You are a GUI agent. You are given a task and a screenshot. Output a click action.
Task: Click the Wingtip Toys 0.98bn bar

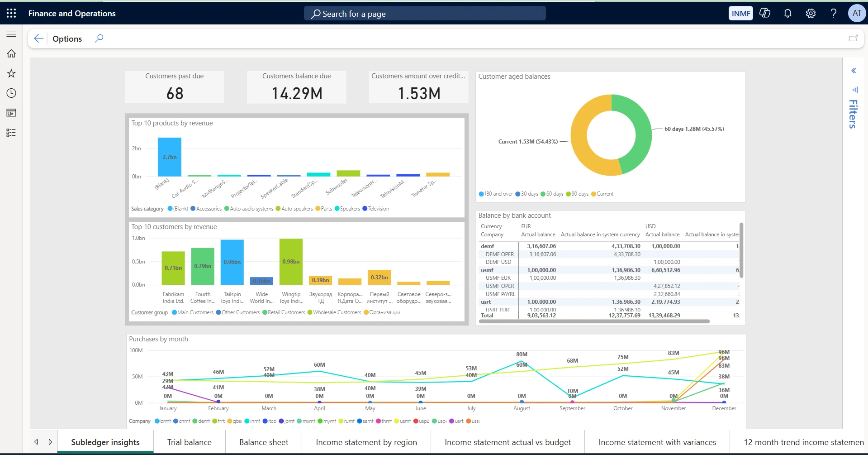[291, 262]
